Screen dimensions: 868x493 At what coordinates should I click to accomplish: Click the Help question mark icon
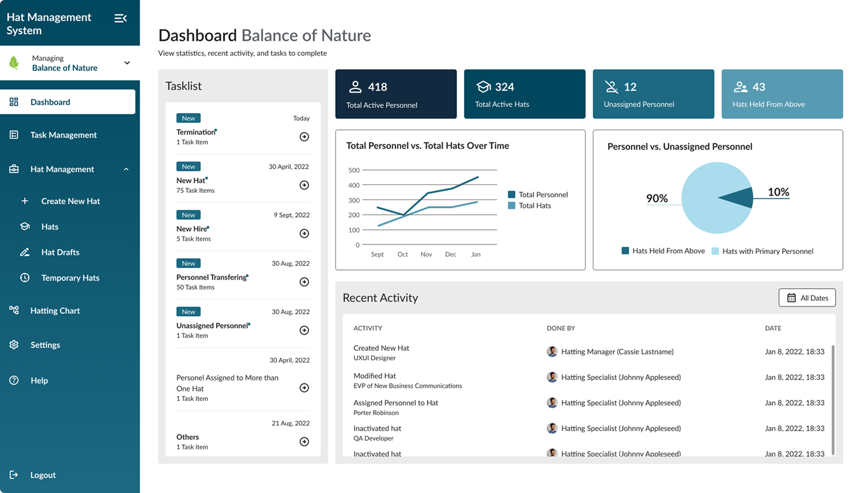tap(14, 380)
